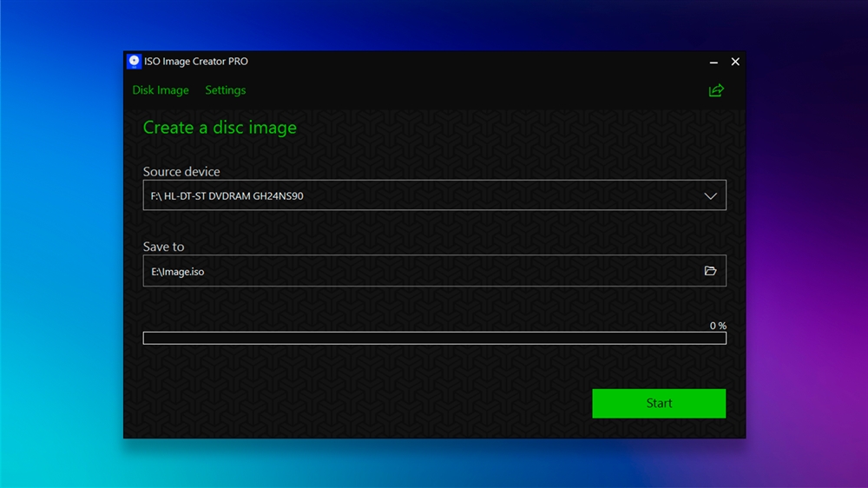Viewport: 868px width, 488px height.
Task: Click the ISO Image Creator PRO app icon
Action: (x=134, y=62)
